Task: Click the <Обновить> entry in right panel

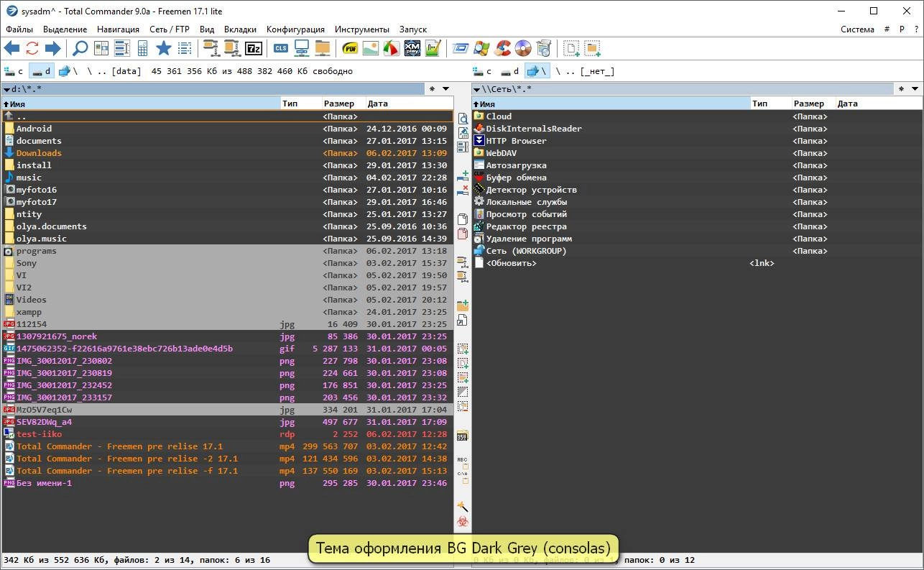Action: coord(697,263)
